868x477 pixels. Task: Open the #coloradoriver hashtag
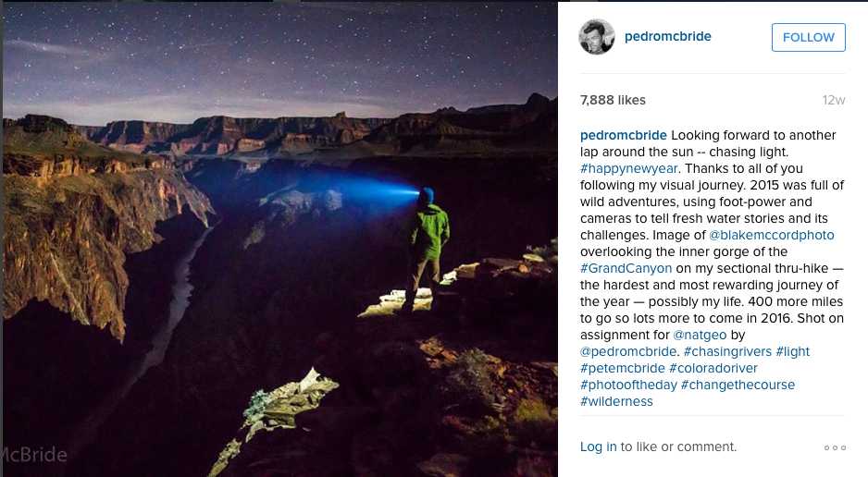coord(713,368)
